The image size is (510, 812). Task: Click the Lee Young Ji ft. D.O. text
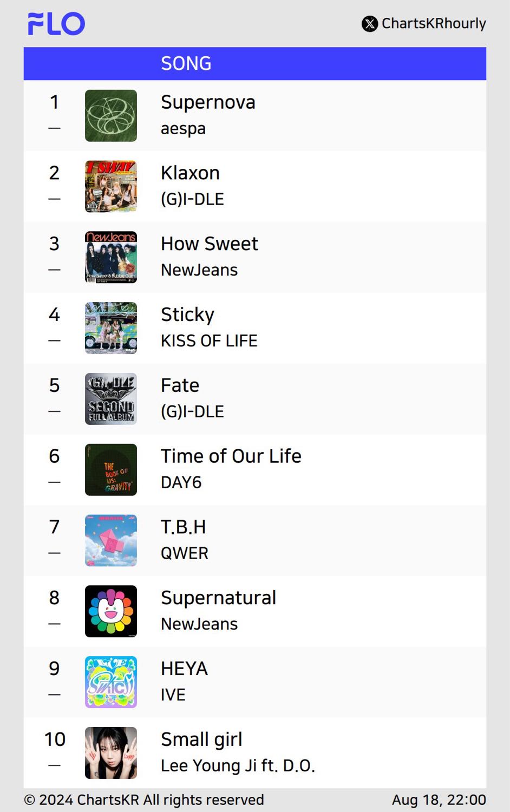238,766
